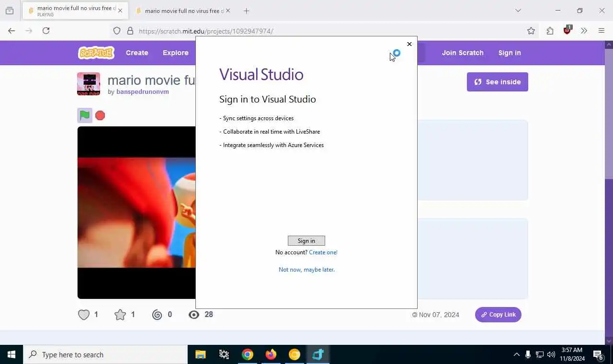Show hidden system tray icons chevron

tap(516, 354)
